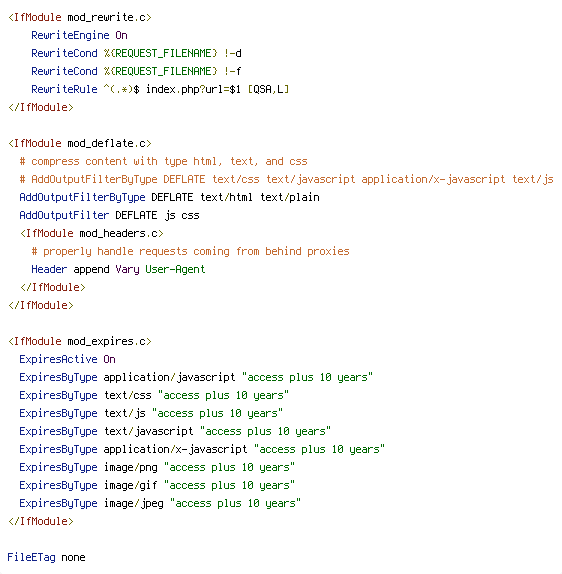Click the ExpiresActive On directive

click(67, 359)
